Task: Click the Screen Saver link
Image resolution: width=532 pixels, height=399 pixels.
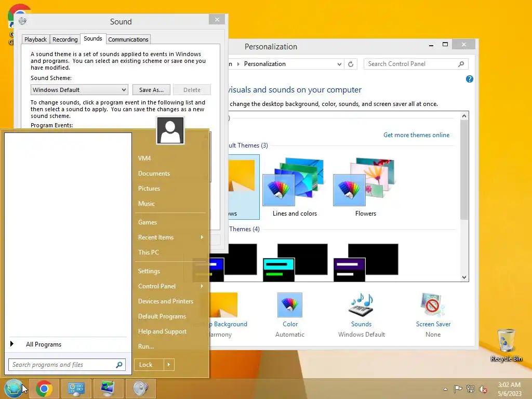Action: 433,324
